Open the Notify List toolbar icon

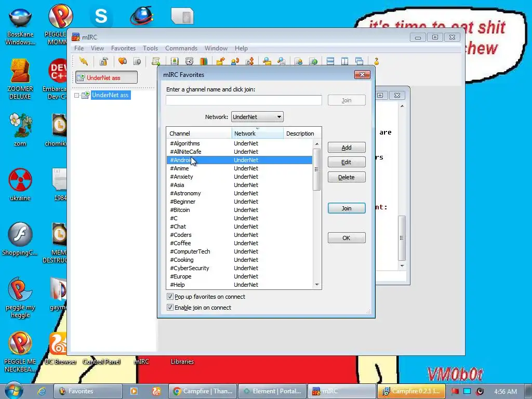(x=299, y=61)
